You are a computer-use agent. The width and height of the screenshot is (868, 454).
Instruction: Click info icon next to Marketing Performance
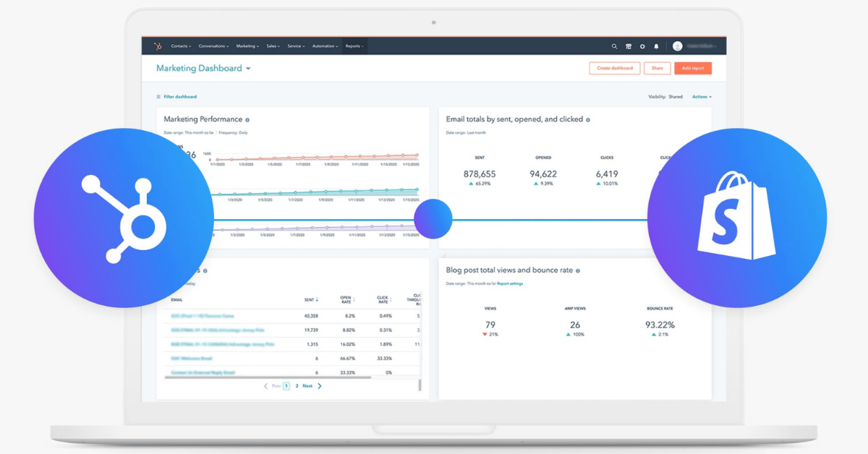click(x=247, y=119)
